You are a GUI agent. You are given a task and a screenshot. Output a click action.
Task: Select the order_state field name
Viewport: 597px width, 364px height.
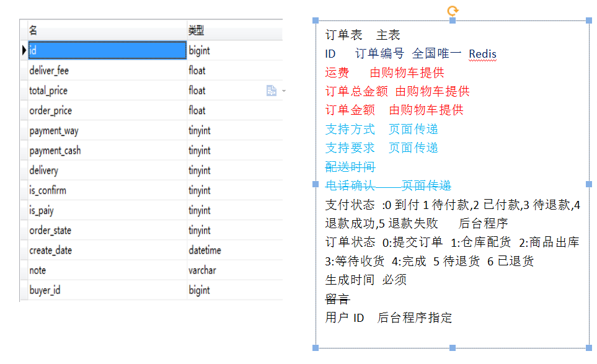[x=50, y=230]
